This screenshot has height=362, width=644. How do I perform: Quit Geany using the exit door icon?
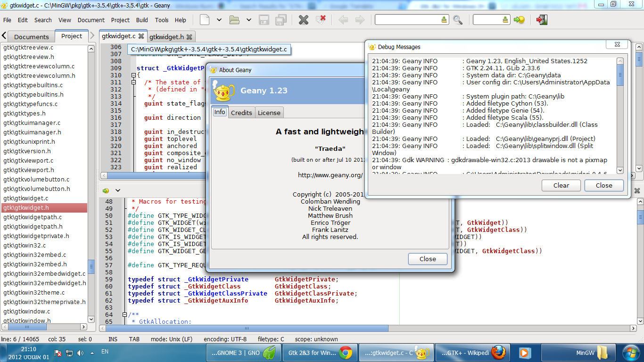coord(541,20)
